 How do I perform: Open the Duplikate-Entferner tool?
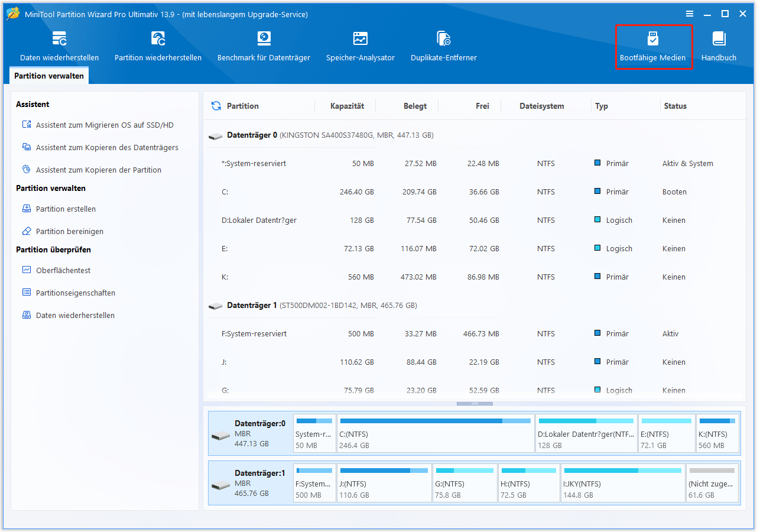click(x=444, y=47)
